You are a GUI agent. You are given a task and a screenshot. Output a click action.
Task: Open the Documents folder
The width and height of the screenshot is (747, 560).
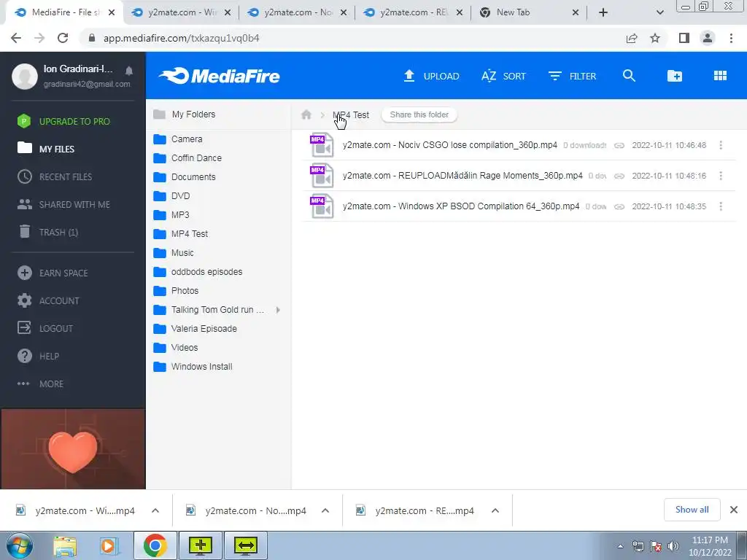tap(185, 177)
